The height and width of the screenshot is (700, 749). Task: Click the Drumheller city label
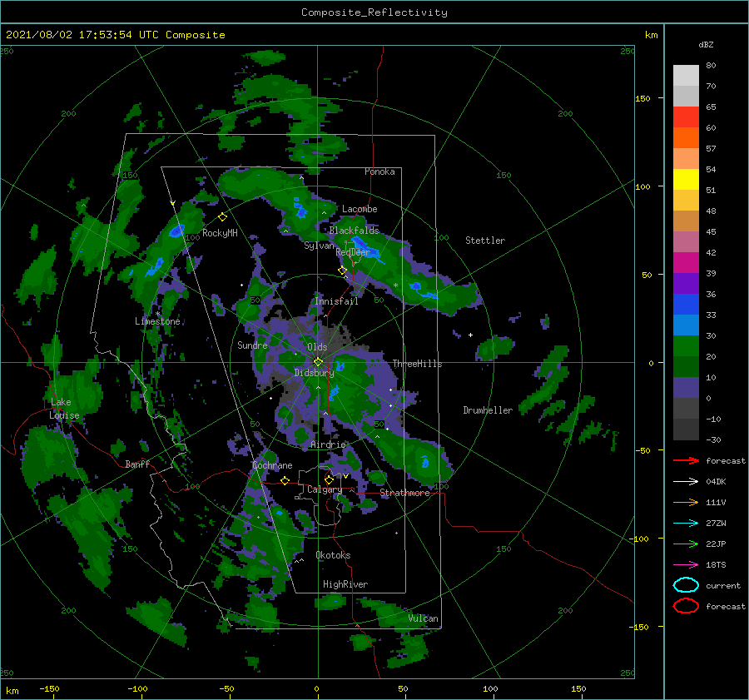click(x=488, y=410)
